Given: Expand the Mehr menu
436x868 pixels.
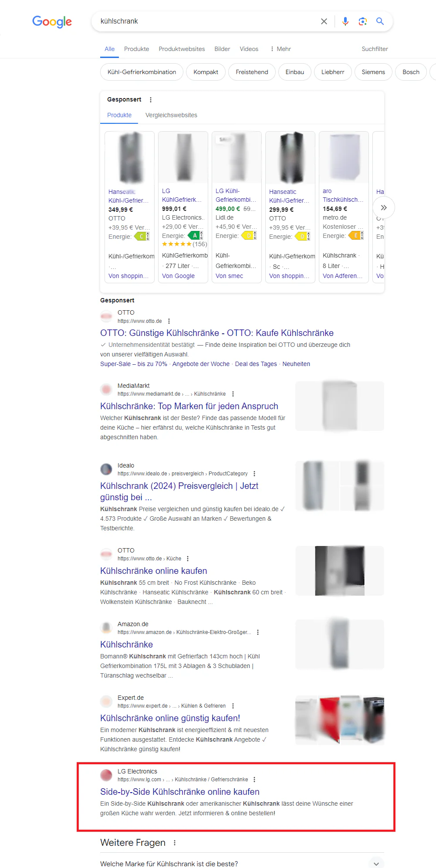Looking at the screenshot, I should 281,49.
